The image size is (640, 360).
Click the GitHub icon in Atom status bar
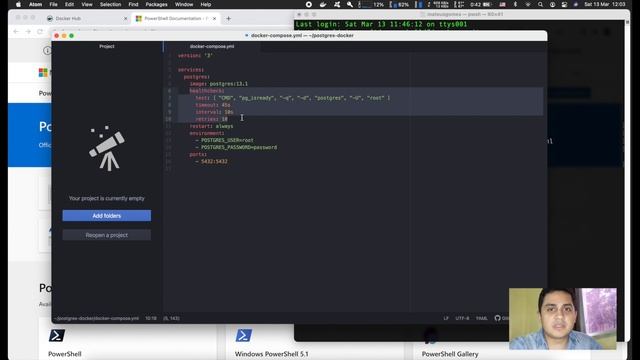[x=498, y=318]
